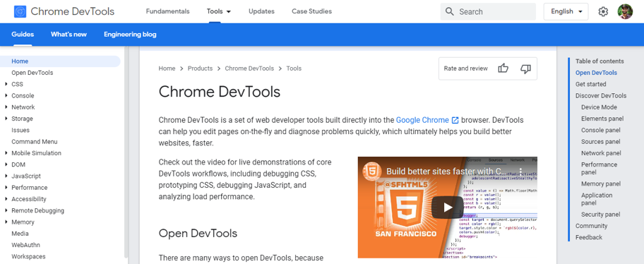Open Media in the sidebar
The width and height of the screenshot is (644, 264).
20,234
